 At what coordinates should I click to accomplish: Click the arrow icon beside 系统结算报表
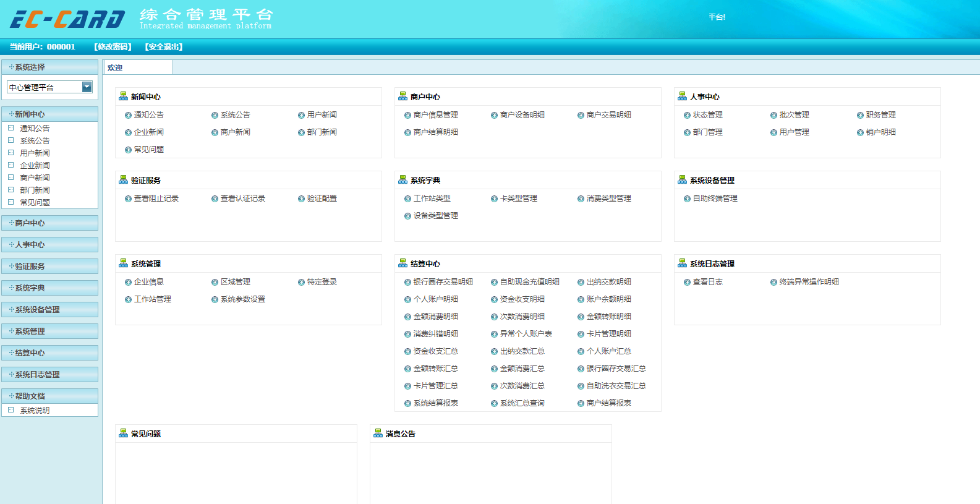pos(408,403)
